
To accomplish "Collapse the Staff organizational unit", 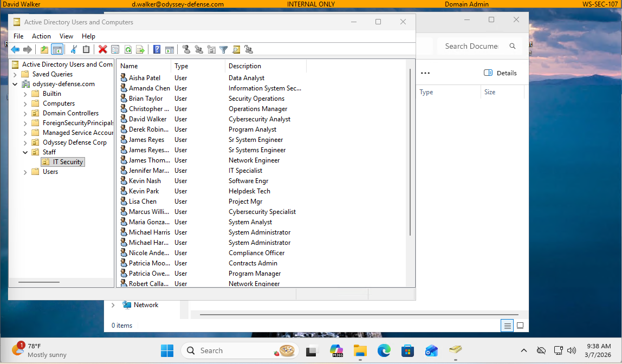I will click(x=24, y=152).
